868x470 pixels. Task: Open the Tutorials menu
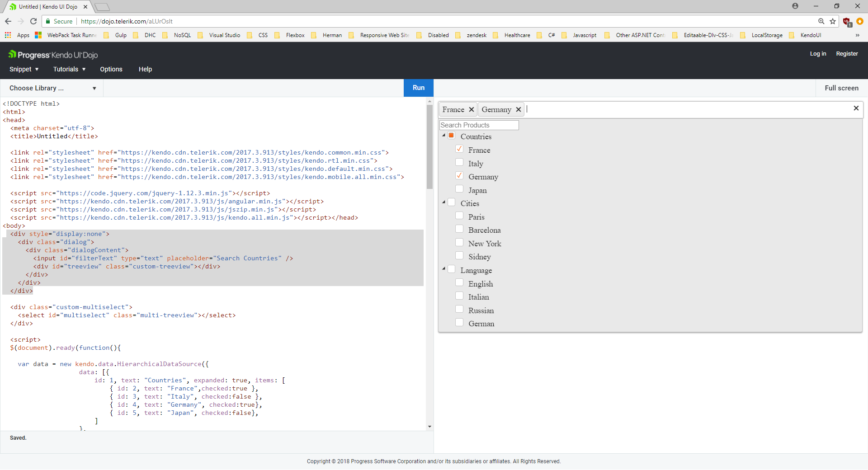tap(69, 69)
